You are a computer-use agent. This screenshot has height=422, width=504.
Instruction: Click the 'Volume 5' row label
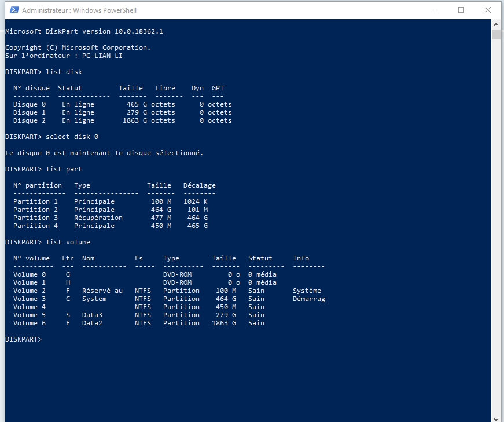30,315
